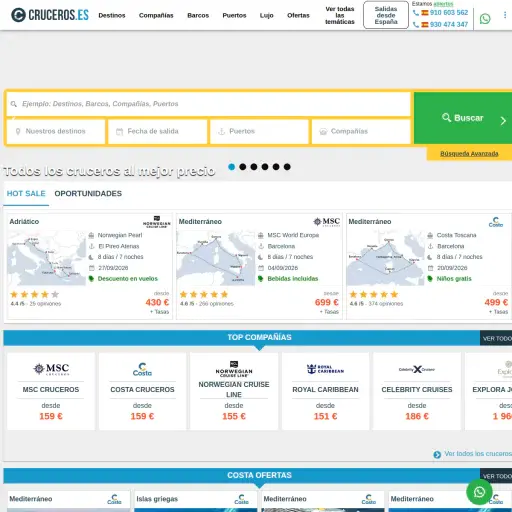
Task: Click CELEBRITY CRUISES company name
Action: [x=417, y=390]
